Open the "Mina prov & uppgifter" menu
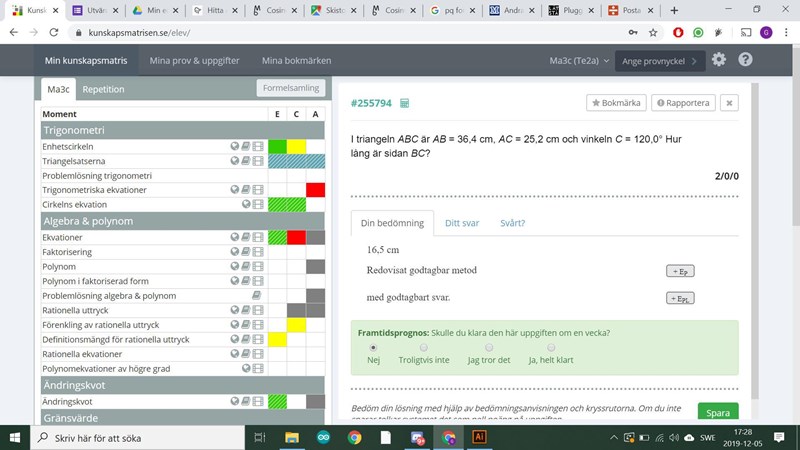 194,60
